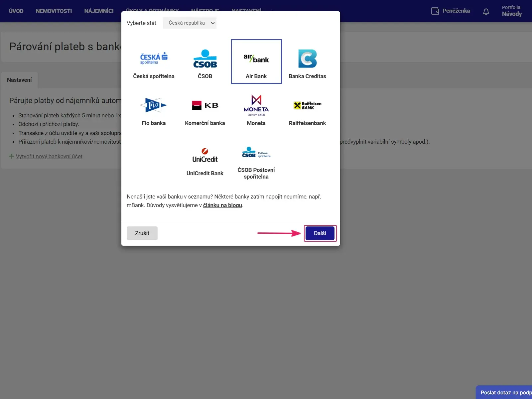Select the Komerční banka KB logo
This screenshot has height=399, width=532.
coord(205,105)
